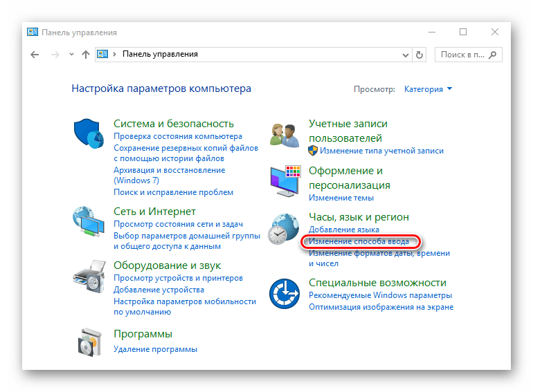Open Система и безопасность category
This screenshot has height=392, width=533.
click(174, 124)
